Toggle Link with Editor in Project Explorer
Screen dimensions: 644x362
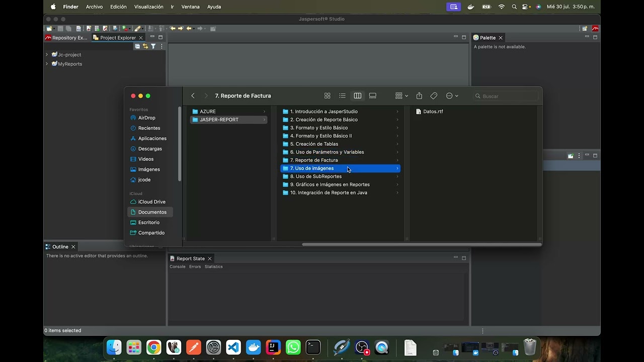145,46
